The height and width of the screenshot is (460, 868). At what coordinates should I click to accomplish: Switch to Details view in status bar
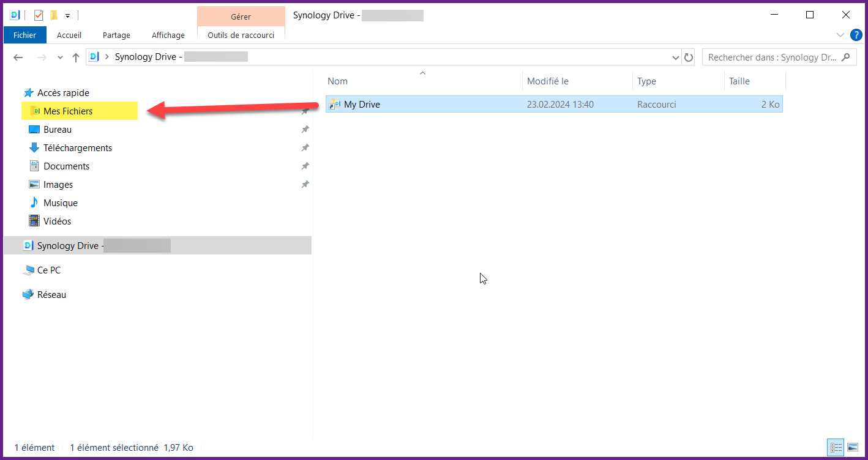(x=836, y=448)
